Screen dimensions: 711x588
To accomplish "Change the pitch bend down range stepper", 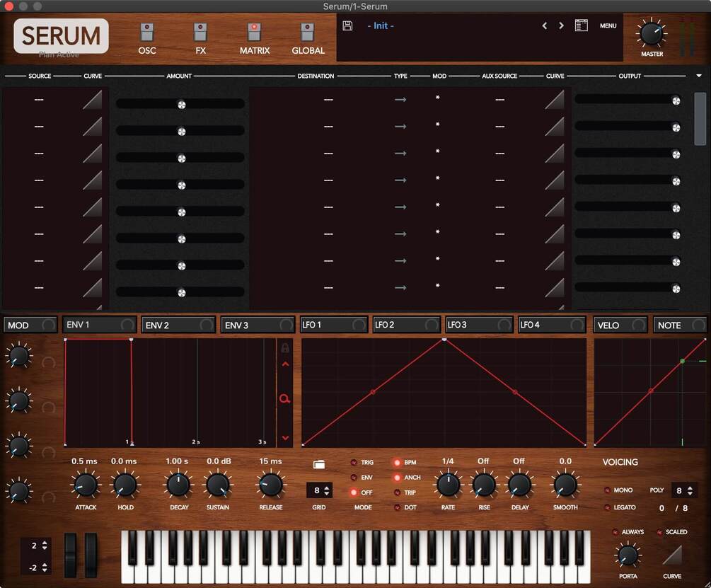I will 45,567.
